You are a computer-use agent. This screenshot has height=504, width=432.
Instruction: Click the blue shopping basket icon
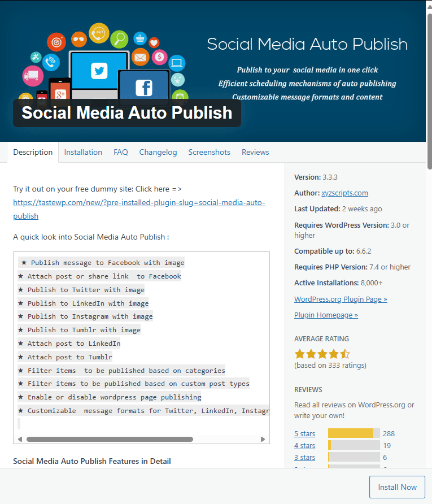[x=140, y=38]
